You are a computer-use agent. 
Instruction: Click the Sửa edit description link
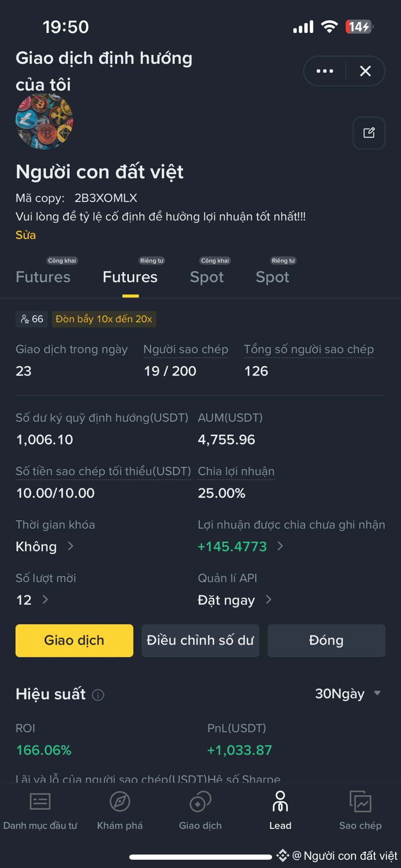click(x=26, y=235)
